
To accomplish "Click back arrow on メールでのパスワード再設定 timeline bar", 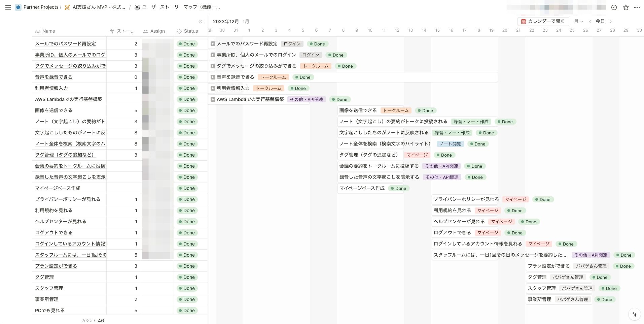I will (213, 44).
